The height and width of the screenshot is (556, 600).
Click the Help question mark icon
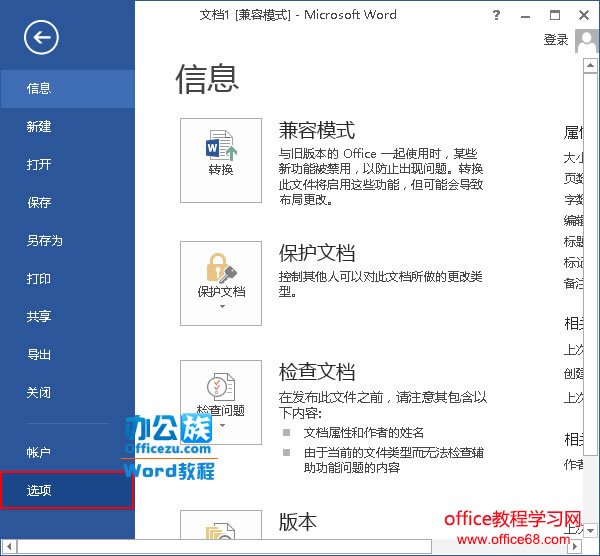tap(497, 15)
